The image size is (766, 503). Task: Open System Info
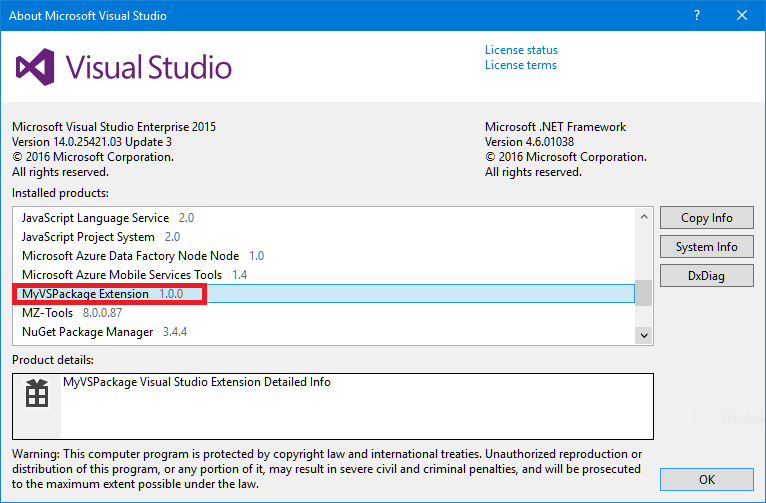[706, 247]
